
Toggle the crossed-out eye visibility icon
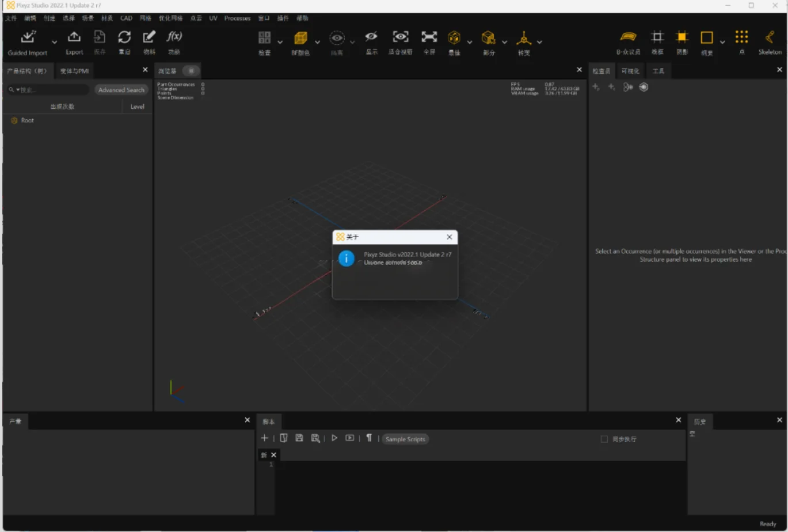[x=371, y=37]
